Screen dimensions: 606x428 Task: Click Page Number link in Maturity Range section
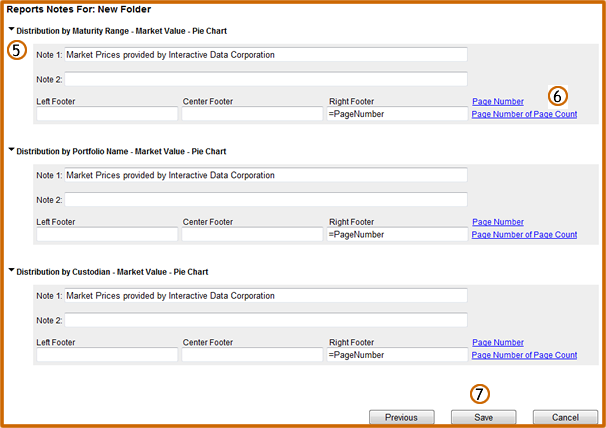(498, 102)
